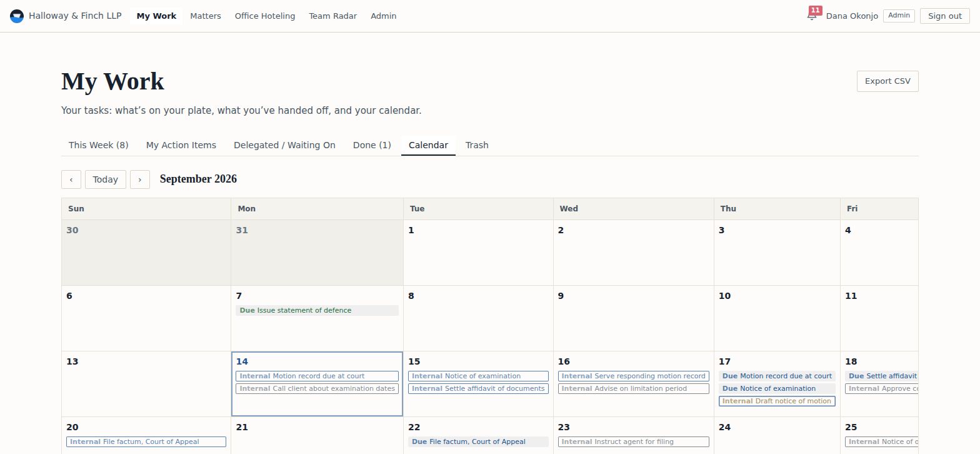This screenshot has height=454, width=980.
Task: Open due 'Settle affidavit' event on 18th
Action: click(882, 376)
